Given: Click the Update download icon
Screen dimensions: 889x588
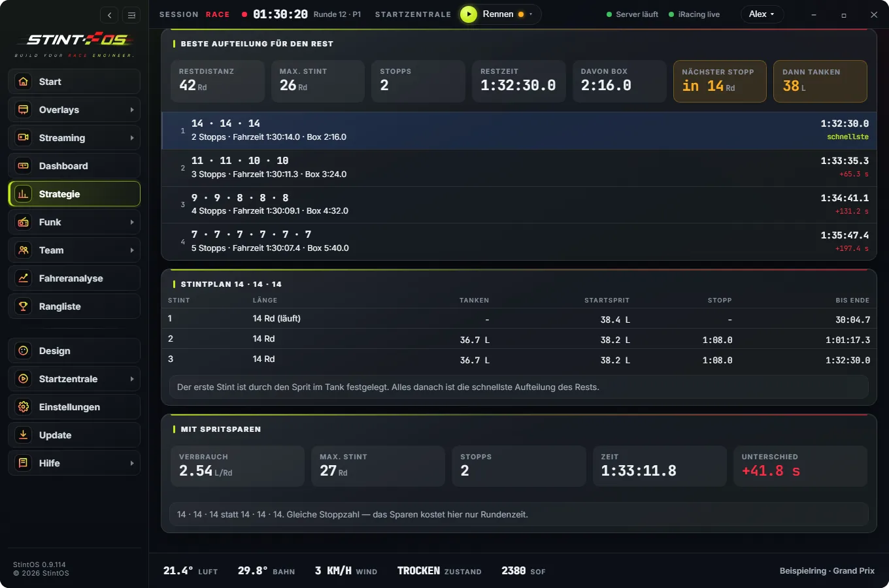Looking at the screenshot, I should [x=24, y=435].
